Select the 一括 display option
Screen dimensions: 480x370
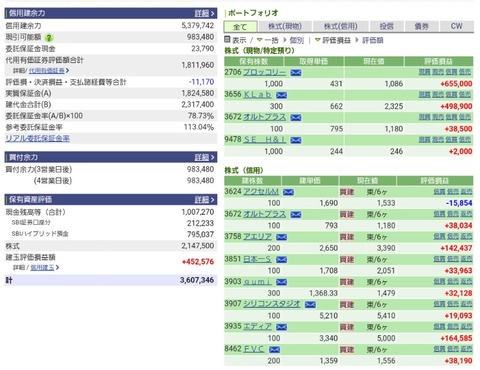tap(267, 40)
